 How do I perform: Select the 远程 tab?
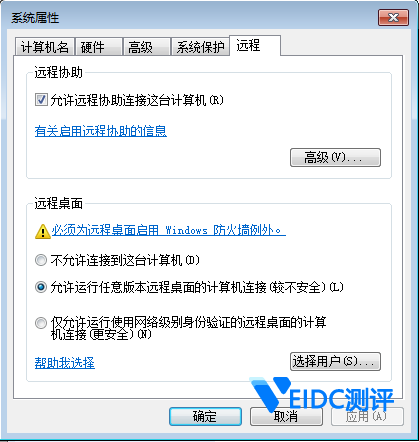tap(255, 45)
